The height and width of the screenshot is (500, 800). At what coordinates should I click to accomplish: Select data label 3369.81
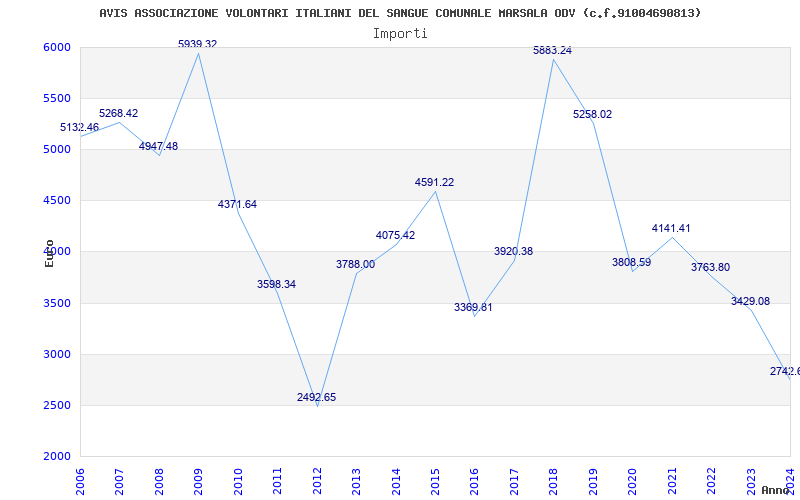[473, 308]
